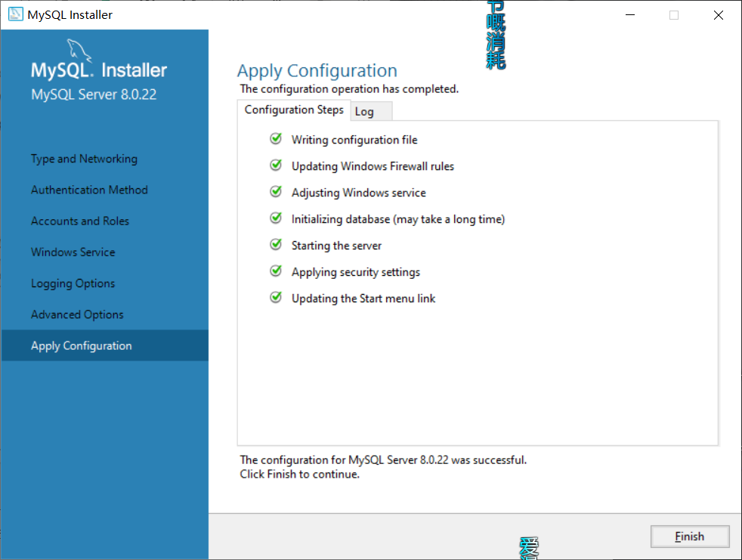Click 'The configuration operation has completed.' text
The image size is (742, 560).
(x=349, y=89)
